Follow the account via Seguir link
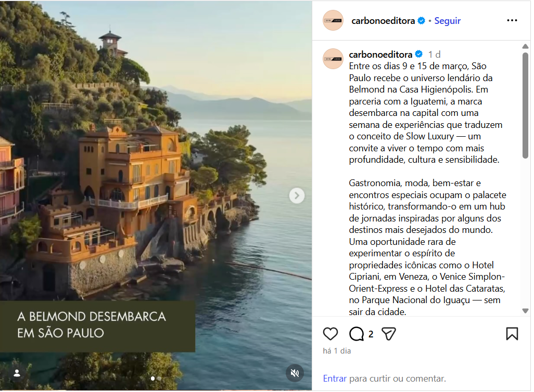534x392 pixels. [447, 21]
